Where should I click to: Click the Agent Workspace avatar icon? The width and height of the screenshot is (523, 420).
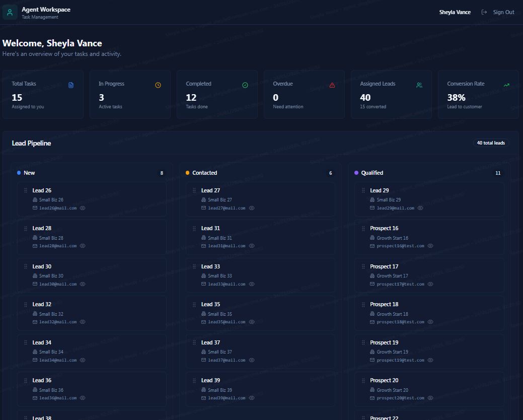10,12
